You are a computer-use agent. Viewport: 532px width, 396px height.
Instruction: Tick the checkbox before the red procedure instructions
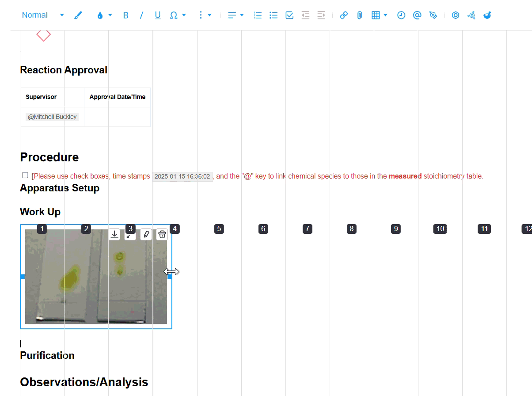click(x=25, y=175)
